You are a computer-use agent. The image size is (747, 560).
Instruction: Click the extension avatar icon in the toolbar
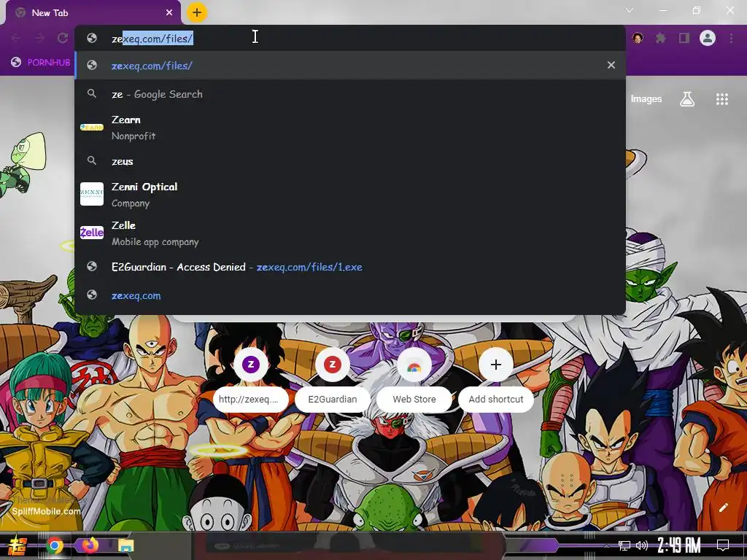click(638, 38)
